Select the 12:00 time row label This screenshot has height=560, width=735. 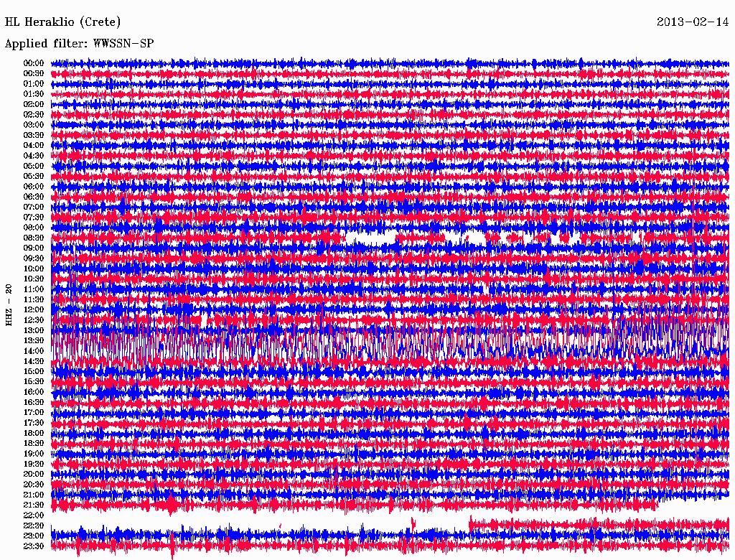click(x=34, y=309)
